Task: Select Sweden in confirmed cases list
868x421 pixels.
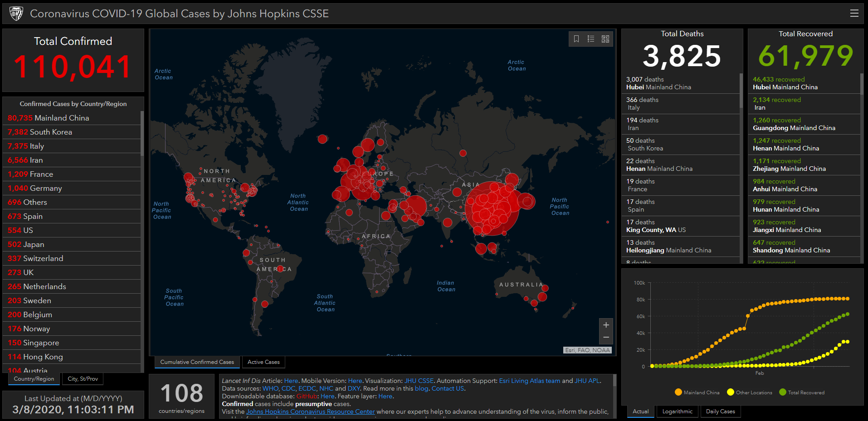Action: pyautogui.click(x=73, y=300)
